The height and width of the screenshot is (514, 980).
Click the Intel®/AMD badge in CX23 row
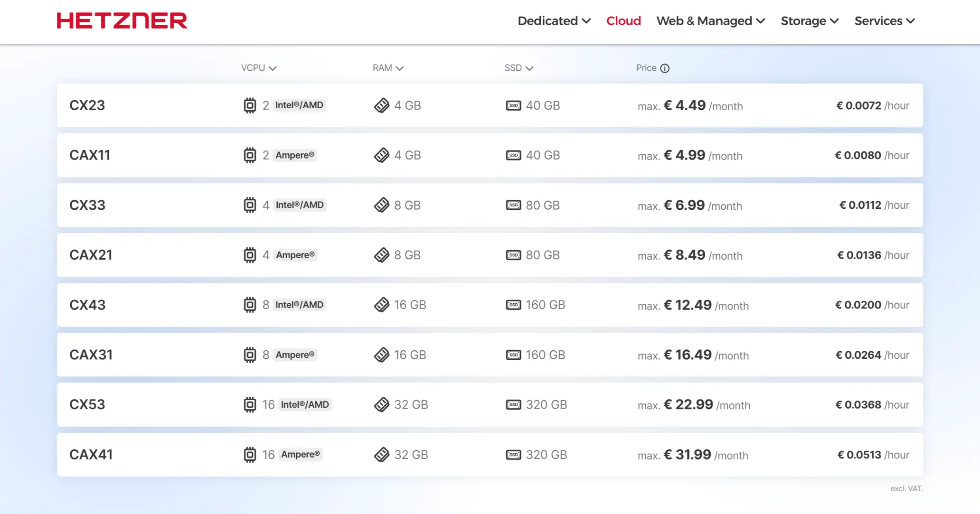pos(299,105)
